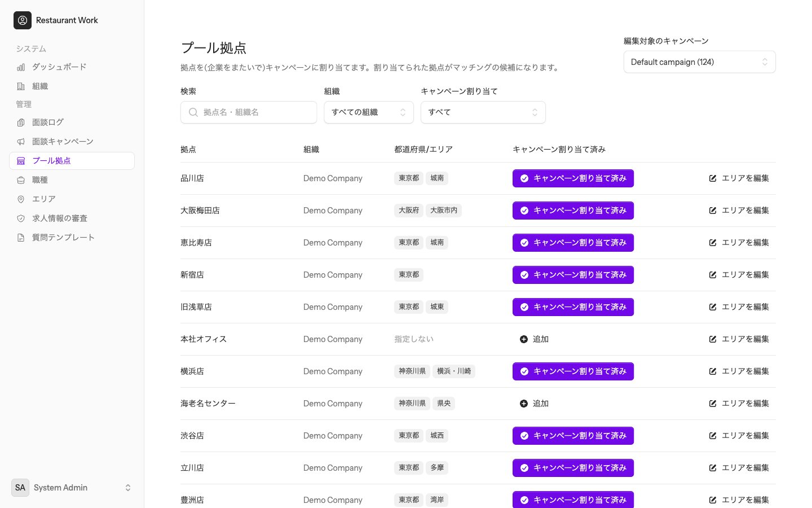
Task: Click the Restaurant Work logo icon
Action: pos(23,20)
